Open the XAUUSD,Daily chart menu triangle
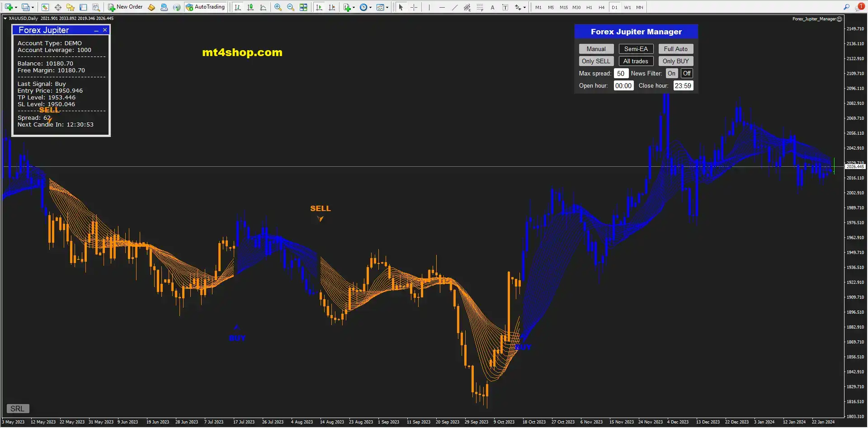This screenshot has width=868, height=428. pyautogui.click(x=5, y=19)
